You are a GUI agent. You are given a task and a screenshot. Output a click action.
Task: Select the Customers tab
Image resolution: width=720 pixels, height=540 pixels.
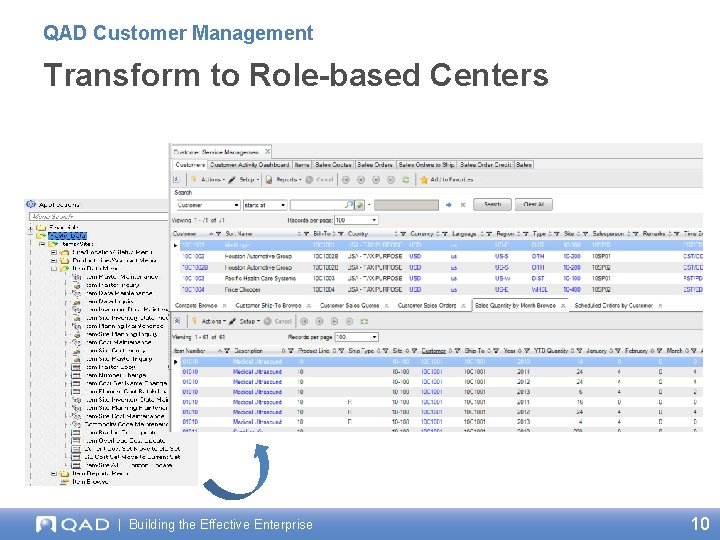pyautogui.click(x=190, y=164)
